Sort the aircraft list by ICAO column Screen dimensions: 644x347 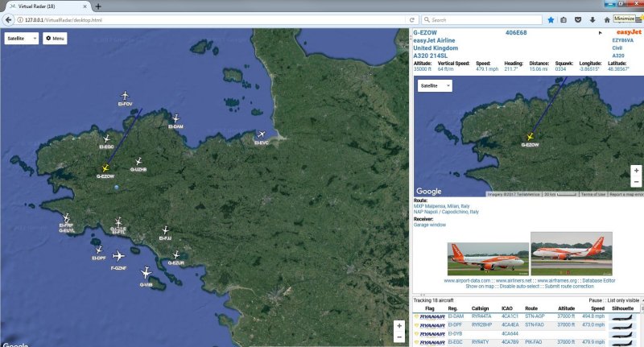tap(507, 308)
